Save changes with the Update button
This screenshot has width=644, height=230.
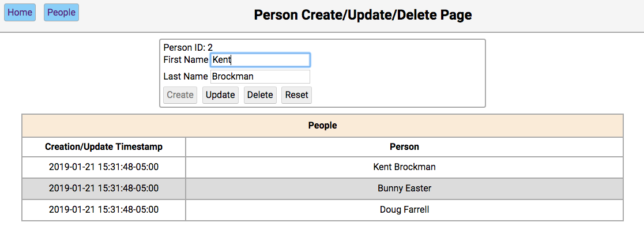tap(220, 95)
